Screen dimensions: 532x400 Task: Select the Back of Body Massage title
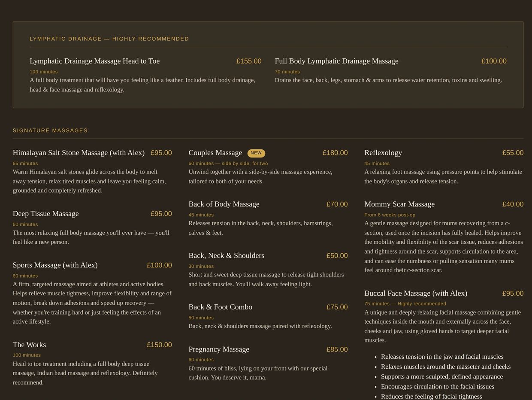point(224,204)
